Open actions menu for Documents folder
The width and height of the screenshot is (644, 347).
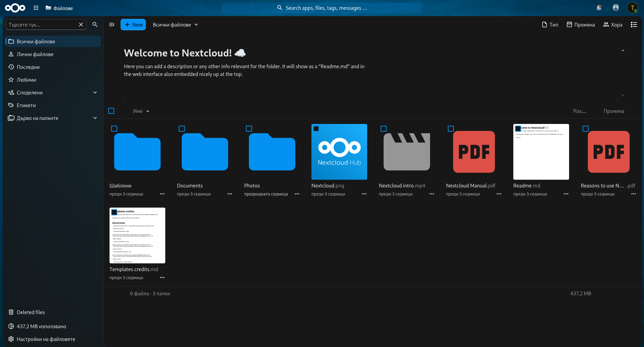pyautogui.click(x=230, y=194)
